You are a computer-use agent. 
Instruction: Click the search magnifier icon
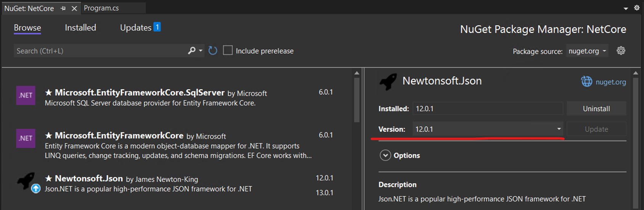pyautogui.click(x=192, y=50)
